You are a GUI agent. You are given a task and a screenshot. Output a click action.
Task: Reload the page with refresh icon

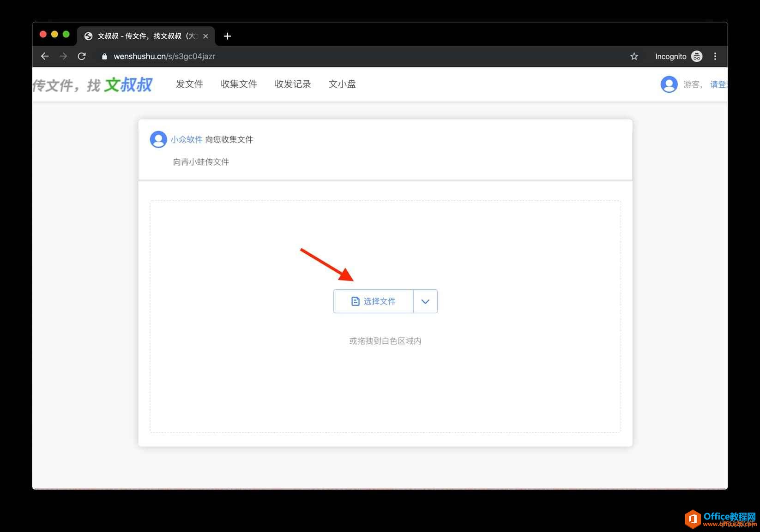[x=82, y=56]
